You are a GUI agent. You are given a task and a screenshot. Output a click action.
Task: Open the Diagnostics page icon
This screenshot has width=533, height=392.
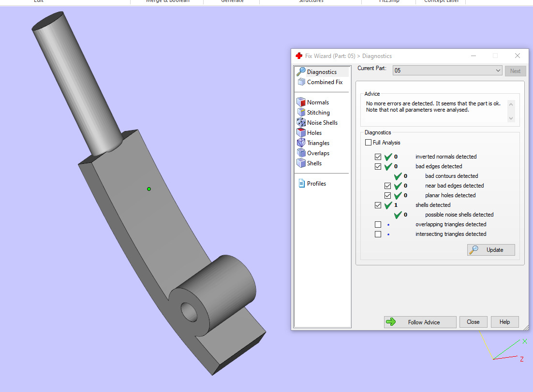pyautogui.click(x=301, y=72)
